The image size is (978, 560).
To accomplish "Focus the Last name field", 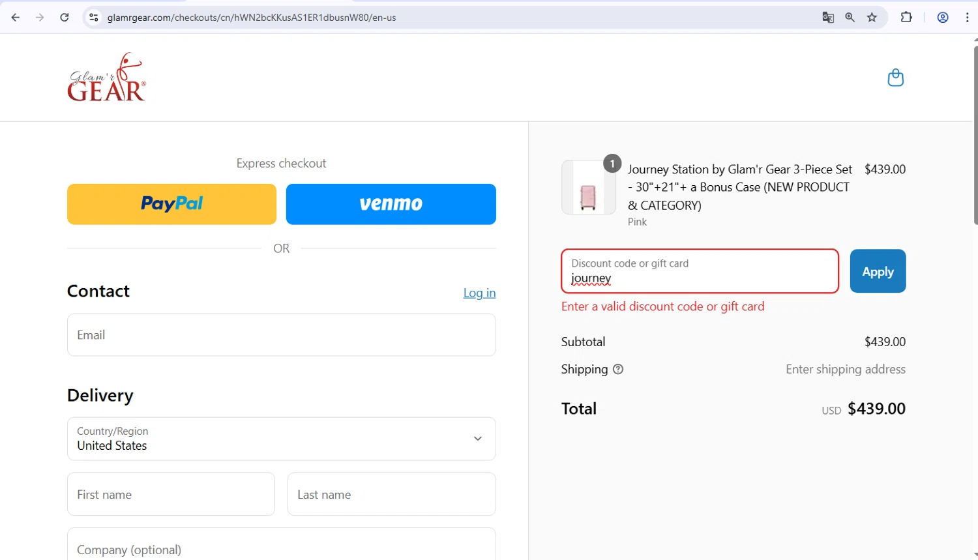I will (391, 494).
